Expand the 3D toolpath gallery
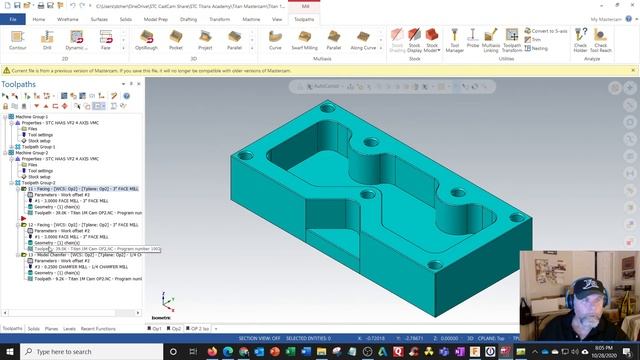Screen dimensions: 640x360 252,48
